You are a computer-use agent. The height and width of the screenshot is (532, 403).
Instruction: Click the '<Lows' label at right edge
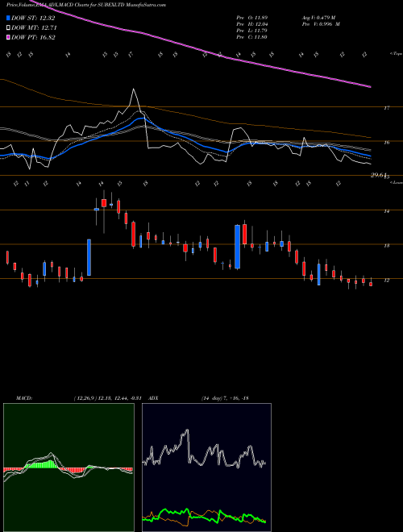point(396,182)
